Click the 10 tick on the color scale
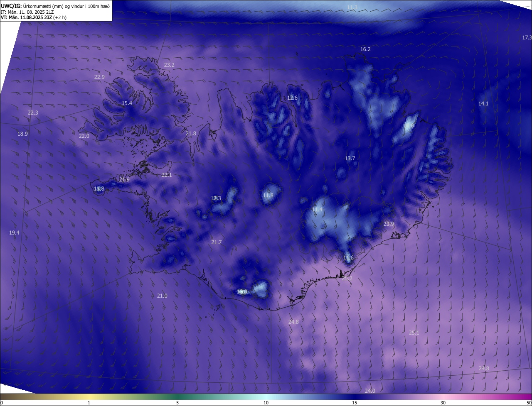The width and height of the screenshot is (532, 406). coord(266,403)
